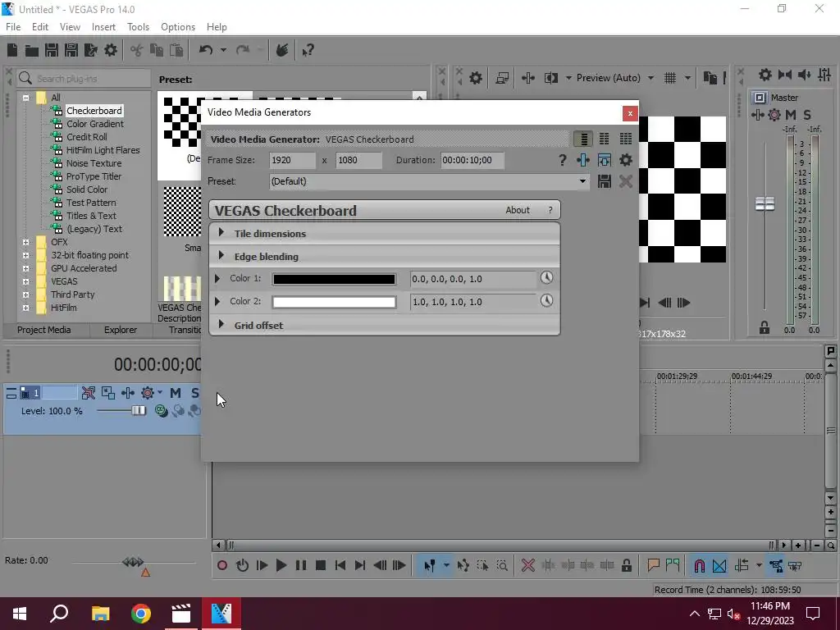Open project Properties gear in main toolbar

click(111, 50)
